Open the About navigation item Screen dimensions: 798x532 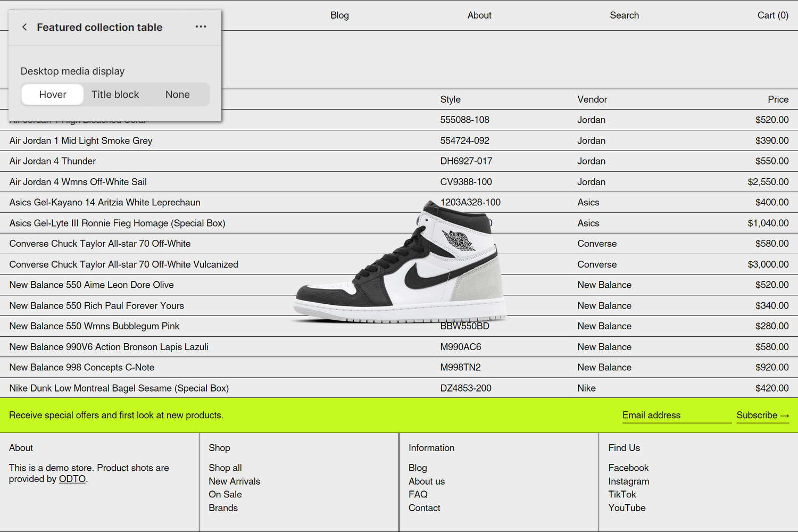coord(479,15)
